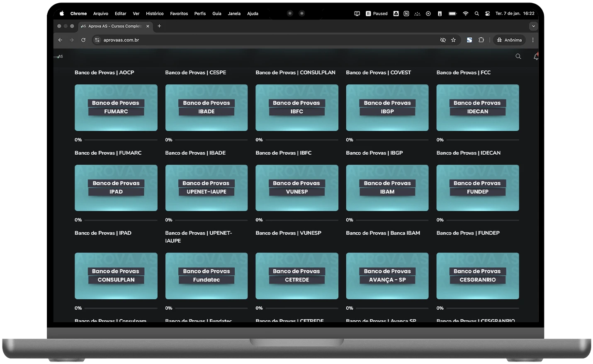This screenshot has height=364, width=593.
Task: Click the 'Banco de Provas | COVEST' title
Action: [x=378, y=73]
